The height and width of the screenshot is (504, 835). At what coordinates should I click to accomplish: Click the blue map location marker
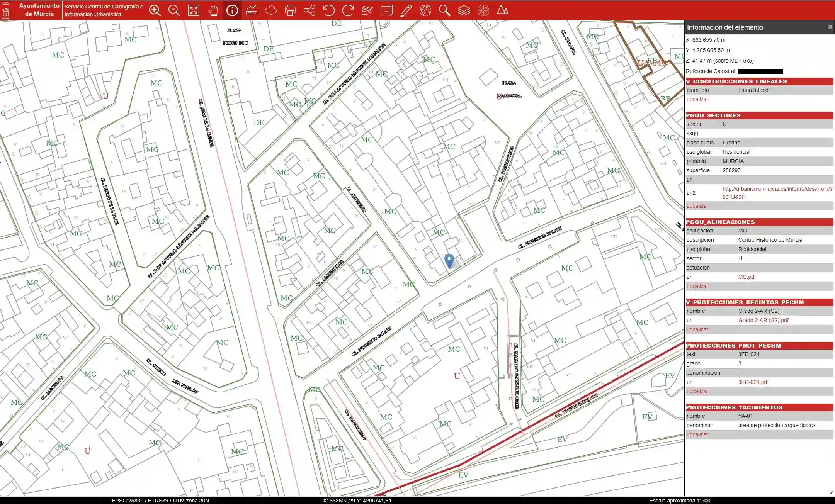click(449, 261)
